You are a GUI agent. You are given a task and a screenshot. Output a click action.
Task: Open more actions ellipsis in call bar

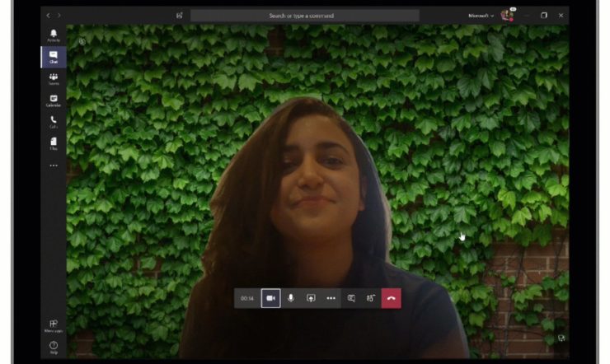[x=331, y=298]
